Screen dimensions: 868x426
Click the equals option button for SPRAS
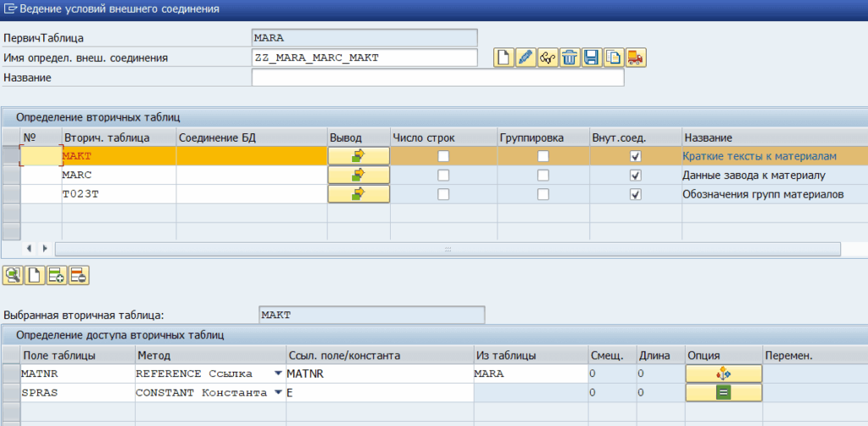[723, 393]
